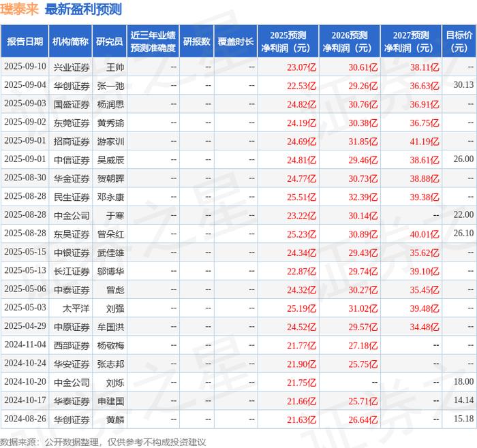Click 东莞证券 institution cell
Screen dimensions: 477x448
point(72,123)
